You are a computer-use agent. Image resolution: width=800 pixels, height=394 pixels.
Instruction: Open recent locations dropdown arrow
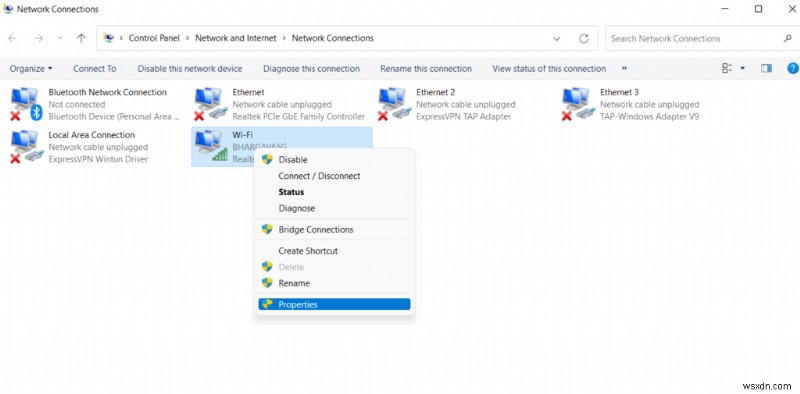pos(61,38)
